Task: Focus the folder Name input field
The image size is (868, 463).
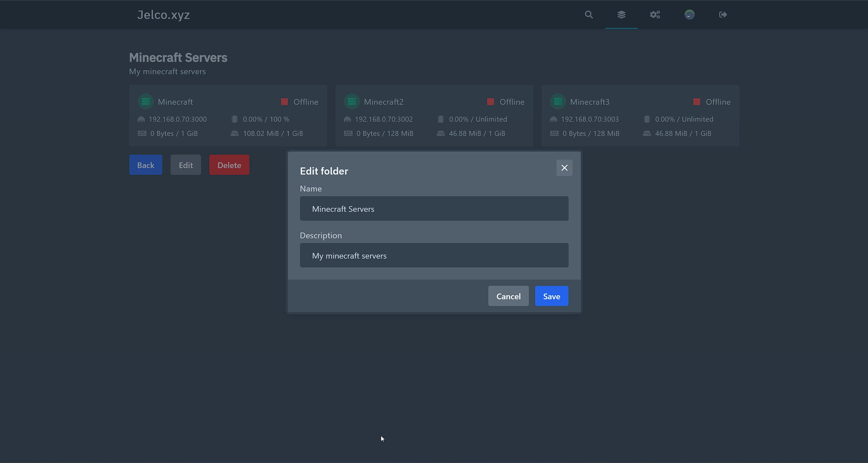Action: 434,208
